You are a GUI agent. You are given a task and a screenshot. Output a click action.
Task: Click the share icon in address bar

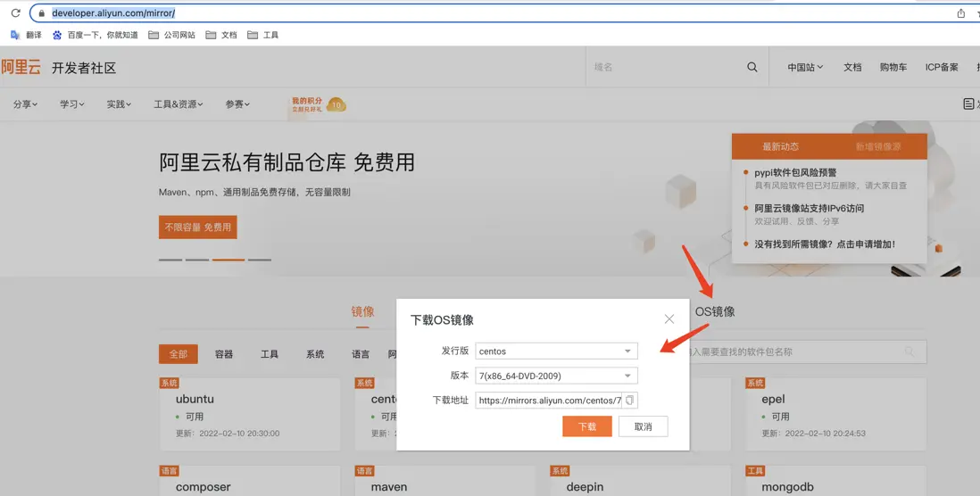click(961, 13)
